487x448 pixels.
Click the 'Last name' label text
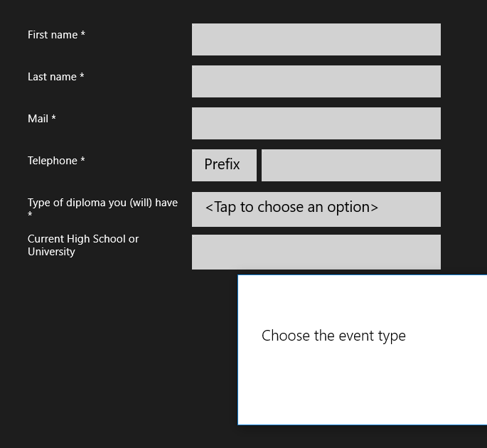click(52, 77)
